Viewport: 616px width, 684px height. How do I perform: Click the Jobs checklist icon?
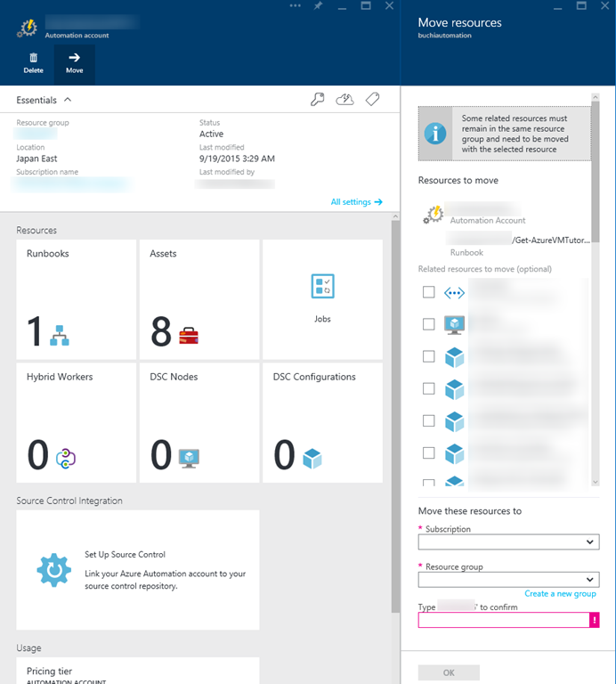(322, 286)
